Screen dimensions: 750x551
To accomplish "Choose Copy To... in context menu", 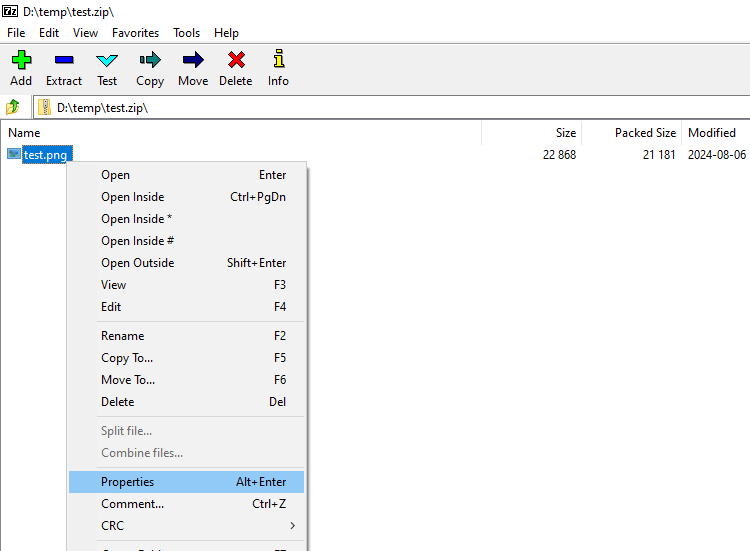I will [187, 358].
